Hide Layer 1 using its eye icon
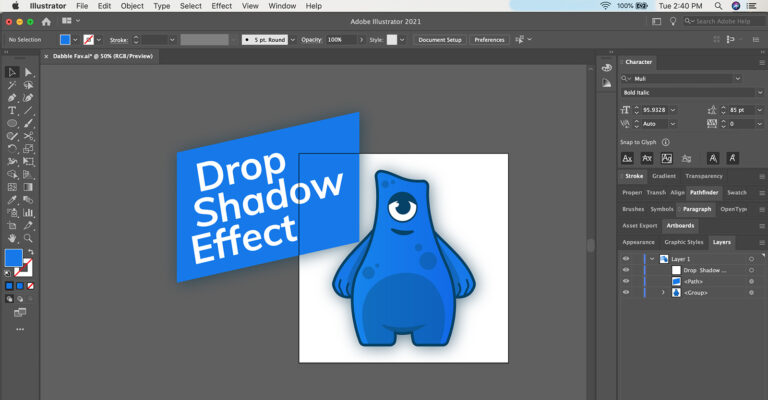 [x=626, y=259]
